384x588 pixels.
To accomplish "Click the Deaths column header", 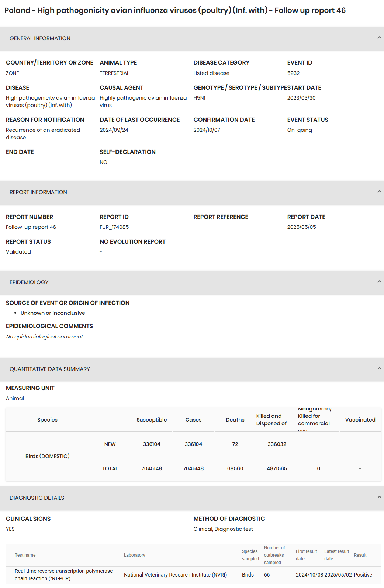I will (235, 420).
